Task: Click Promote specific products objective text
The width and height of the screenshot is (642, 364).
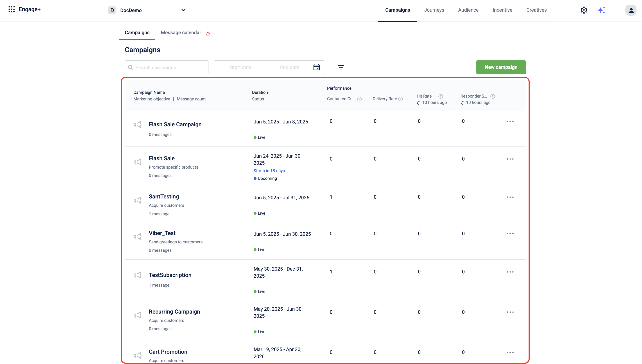Action: [173, 167]
